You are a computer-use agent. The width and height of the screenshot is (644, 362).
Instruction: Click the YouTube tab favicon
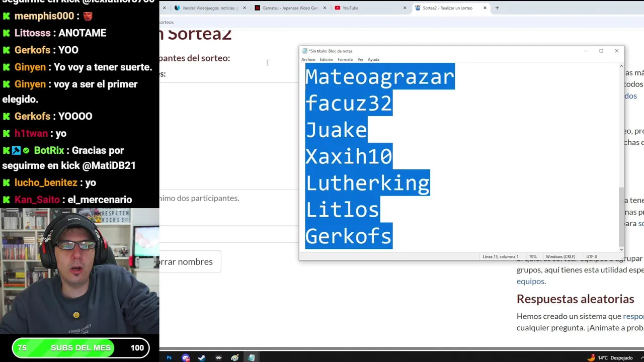(338, 8)
